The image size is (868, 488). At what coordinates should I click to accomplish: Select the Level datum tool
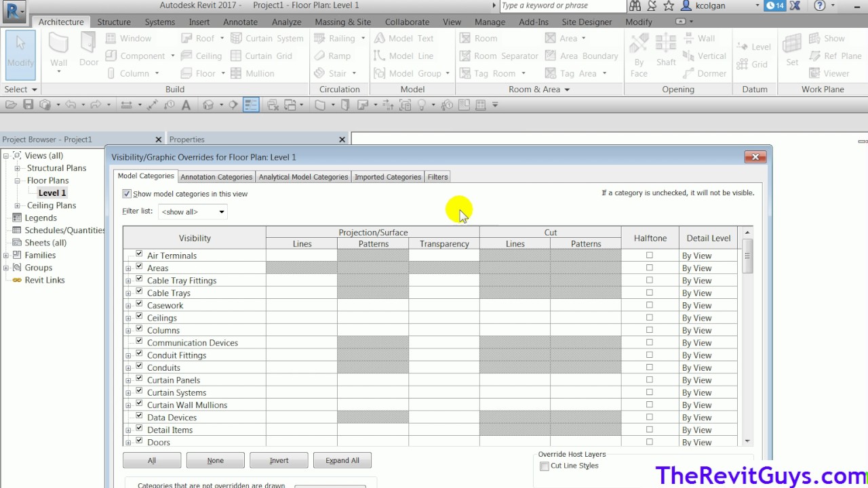coord(755,47)
